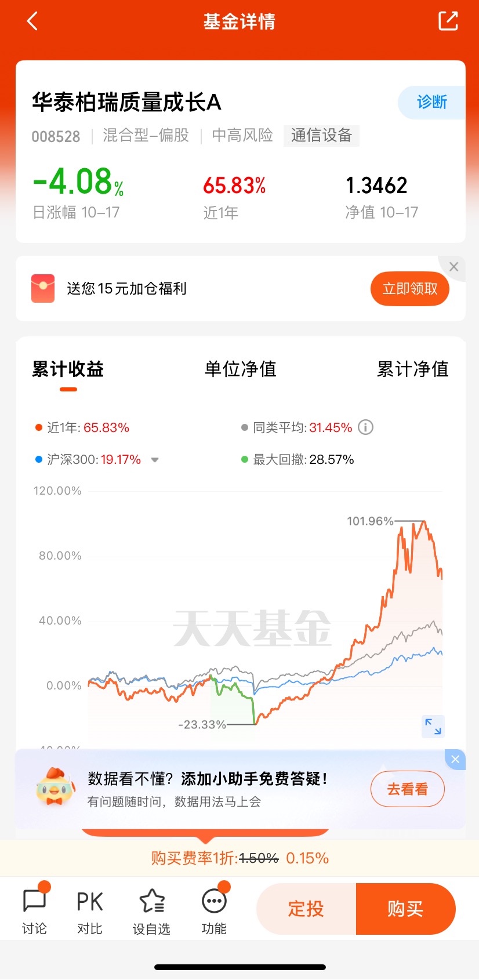Select the 累计收益 tab

[68, 369]
